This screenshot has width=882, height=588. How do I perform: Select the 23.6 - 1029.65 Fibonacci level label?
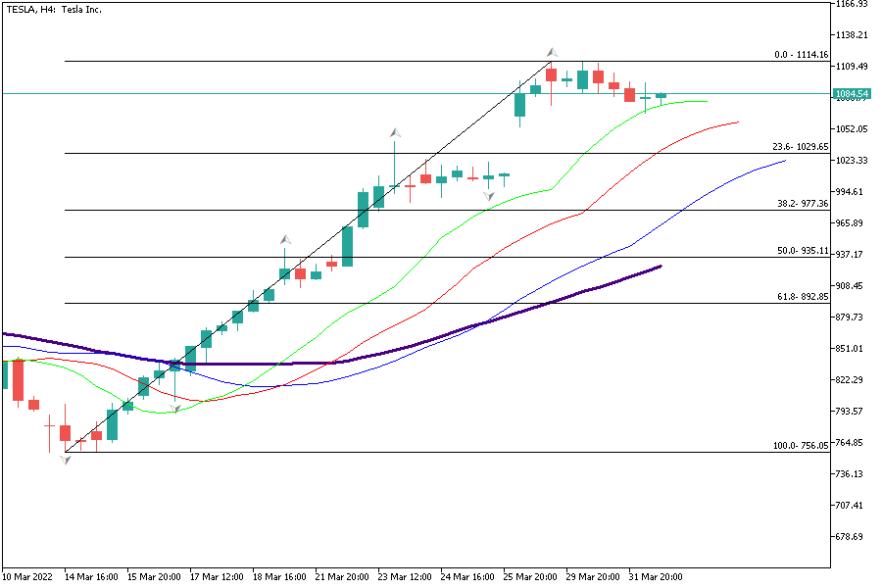[801, 147]
